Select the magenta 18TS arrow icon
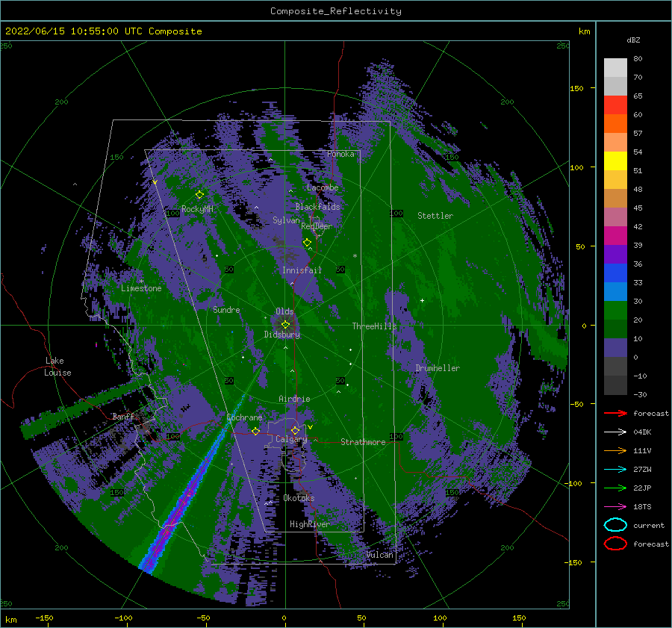The image size is (672, 628). point(615,506)
